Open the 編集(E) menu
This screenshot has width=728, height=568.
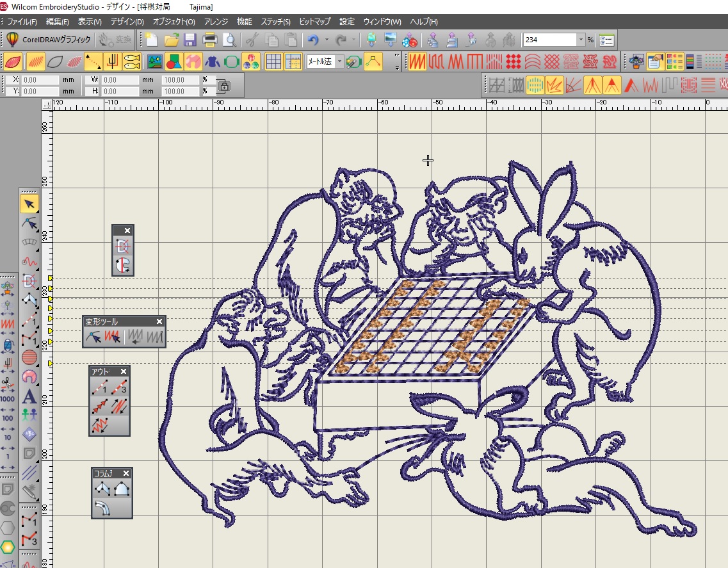click(58, 22)
